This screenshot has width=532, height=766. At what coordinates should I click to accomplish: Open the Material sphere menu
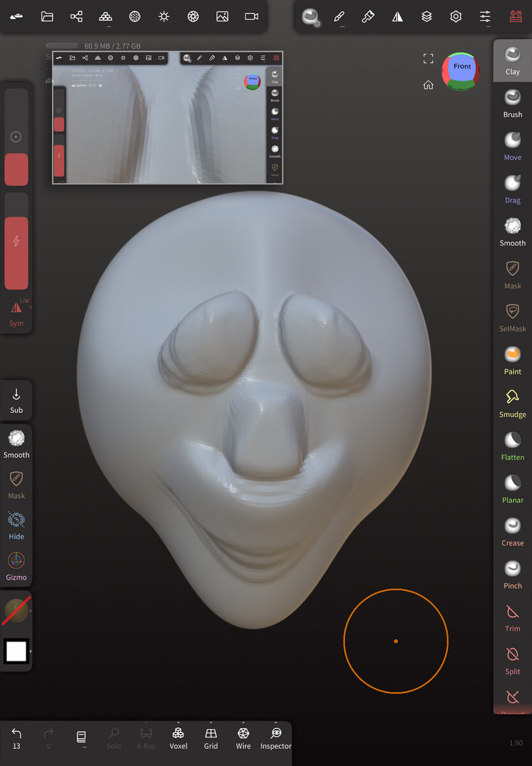(x=135, y=17)
